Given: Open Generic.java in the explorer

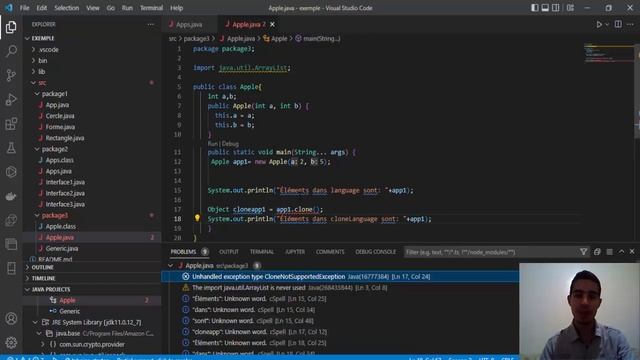Looking at the screenshot, I should tap(62, 248).
